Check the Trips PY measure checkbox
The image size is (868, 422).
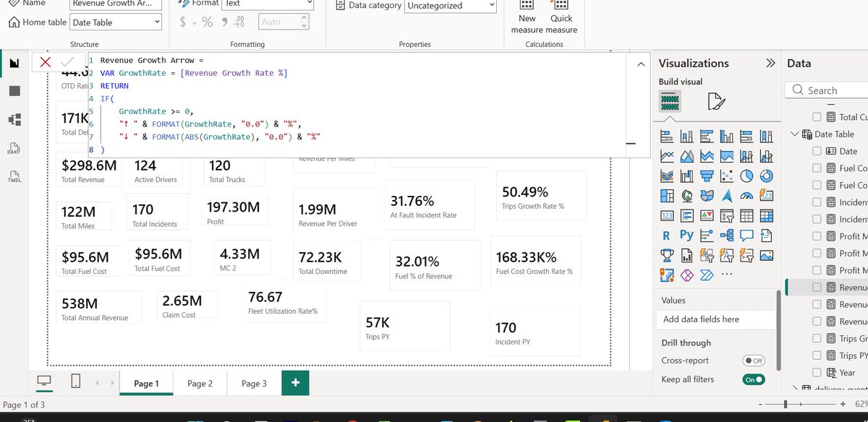(817, 356)
